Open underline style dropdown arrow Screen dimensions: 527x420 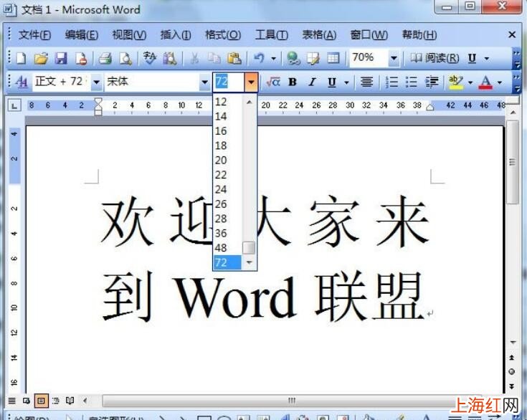[x=346, y=82]
